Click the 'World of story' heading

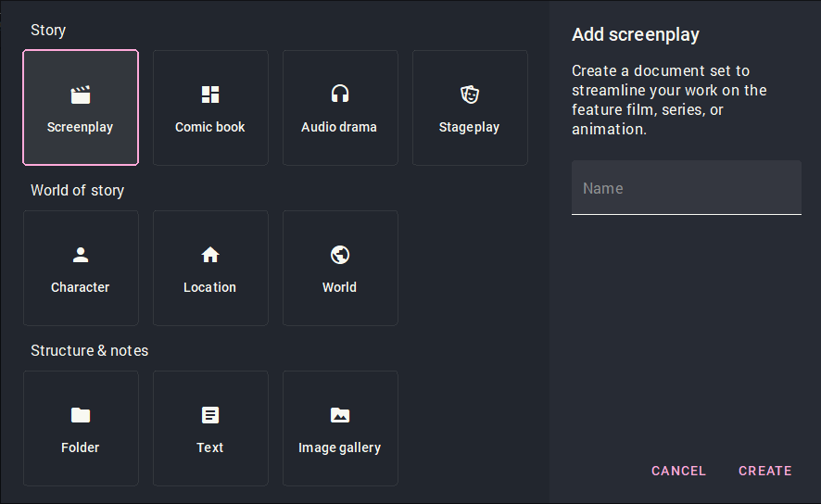tap(78, 191)
